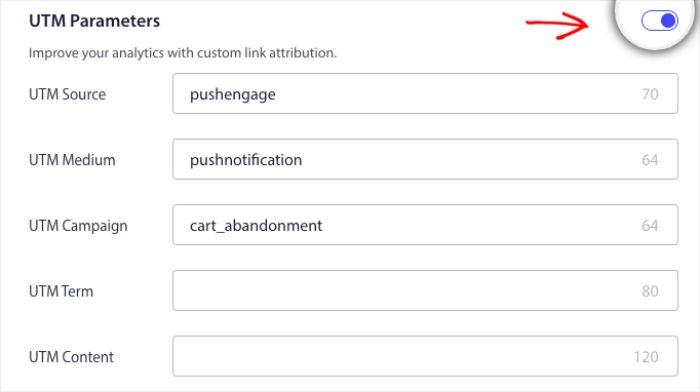Click the UTM Campaign label

tap(78, 226)
